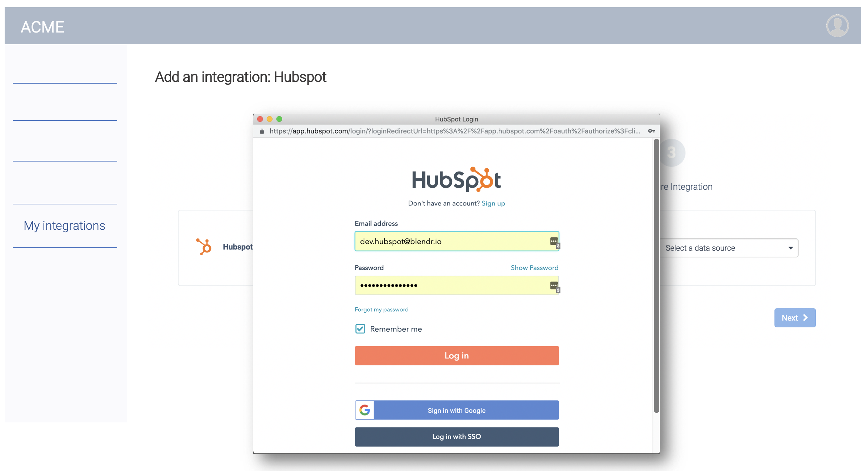Open the user profile avatar icon
The height and width of the screenshot is (471, 868).
tap(837, 26)
